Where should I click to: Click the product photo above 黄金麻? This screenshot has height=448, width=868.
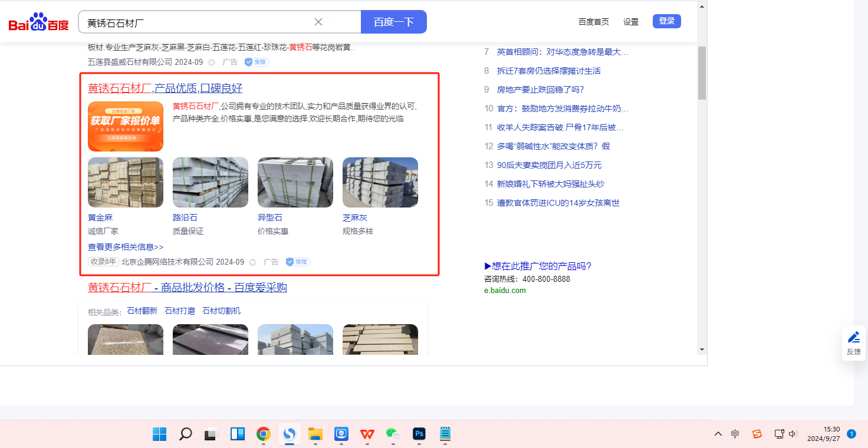tap(126, 182)
